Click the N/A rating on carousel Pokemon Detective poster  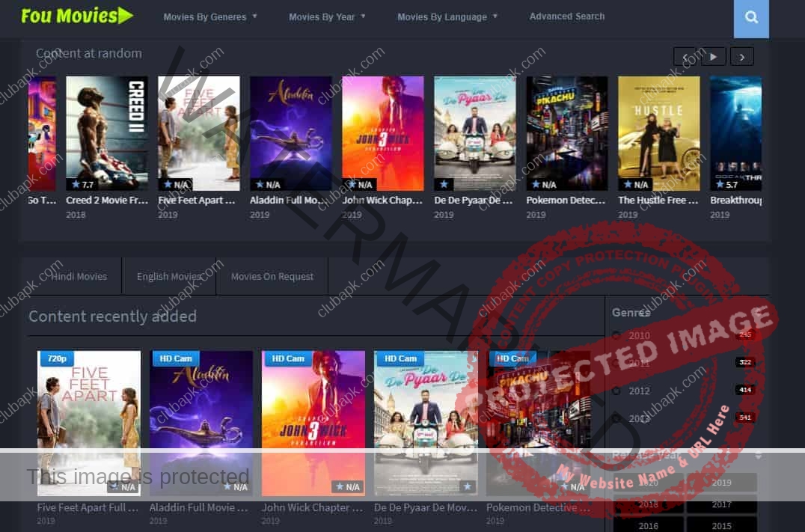tap(544, 184)
